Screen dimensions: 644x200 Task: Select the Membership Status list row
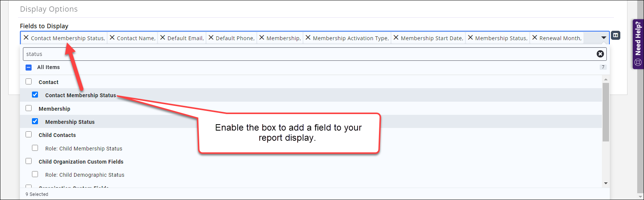pyautogui.click(x=311, y=122)
